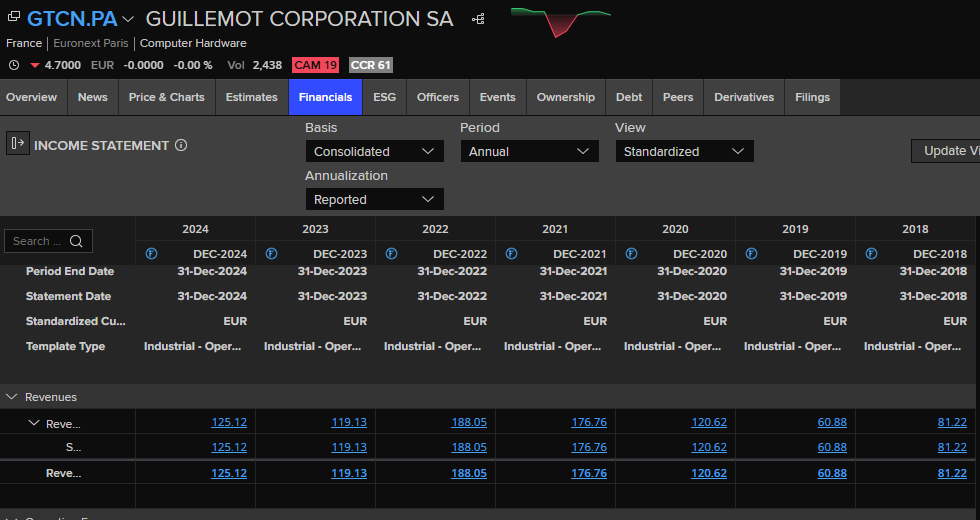The image size is (980, 520).
Task: Click the clock delayed-quote icon
Action: tap(14, 65)
